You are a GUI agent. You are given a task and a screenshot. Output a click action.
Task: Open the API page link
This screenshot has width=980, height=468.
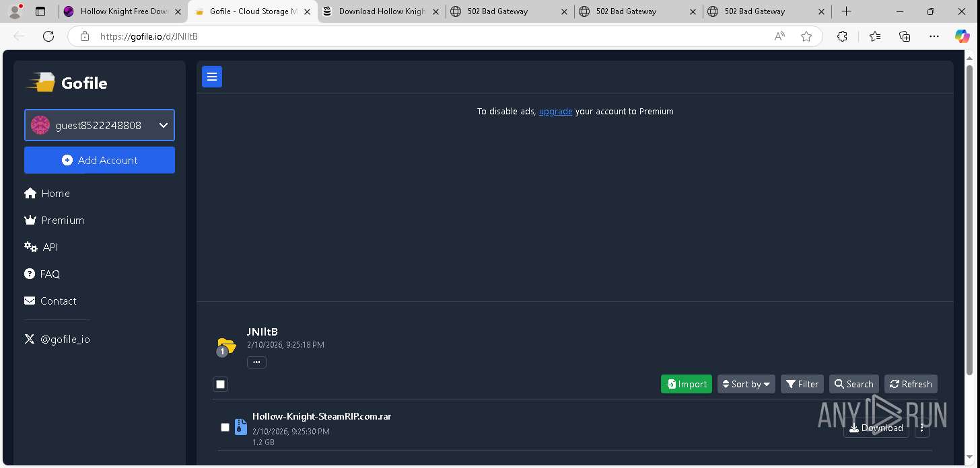[x=41, y=247]
